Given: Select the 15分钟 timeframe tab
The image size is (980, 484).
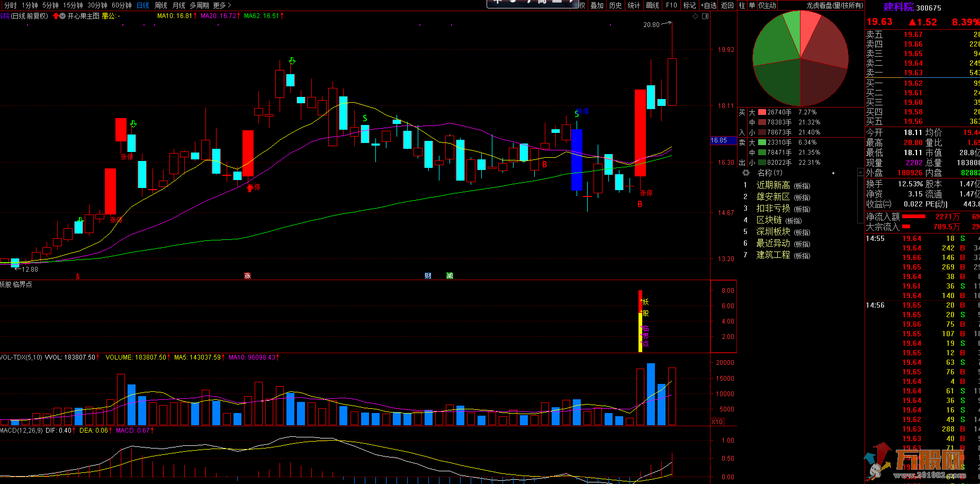Looking at the screenshot, I should point(73,5).
